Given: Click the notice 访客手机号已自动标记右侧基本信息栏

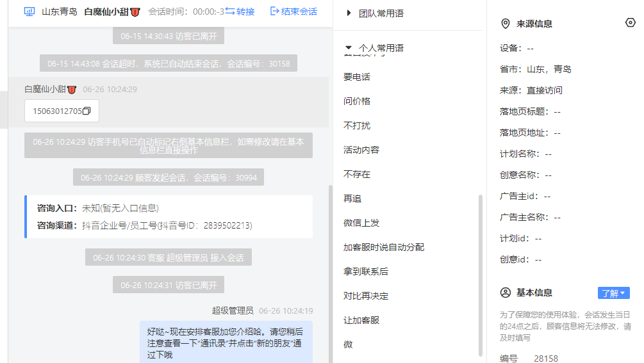Looking at the screenshot, I should 169,145.
